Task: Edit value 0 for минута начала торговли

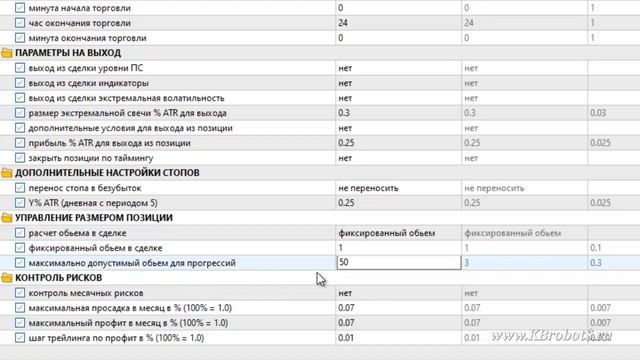Action: click(398, 8)
